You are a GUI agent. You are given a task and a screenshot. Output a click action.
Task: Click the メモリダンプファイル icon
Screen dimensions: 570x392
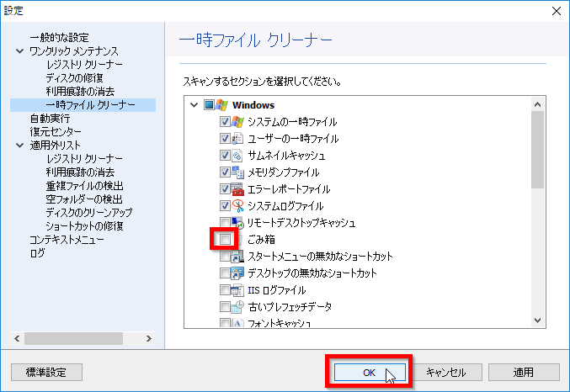[237, 172]
